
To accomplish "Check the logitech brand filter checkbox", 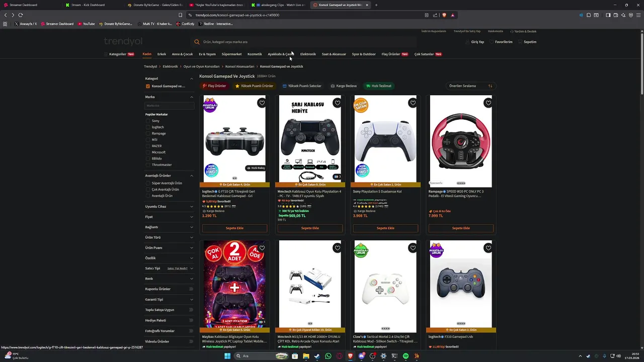I will tap(148, 127).
